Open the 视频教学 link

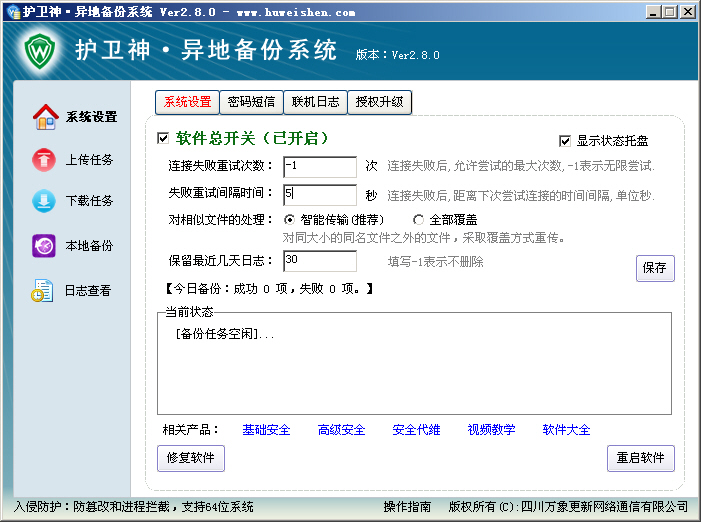pos(491,430)
